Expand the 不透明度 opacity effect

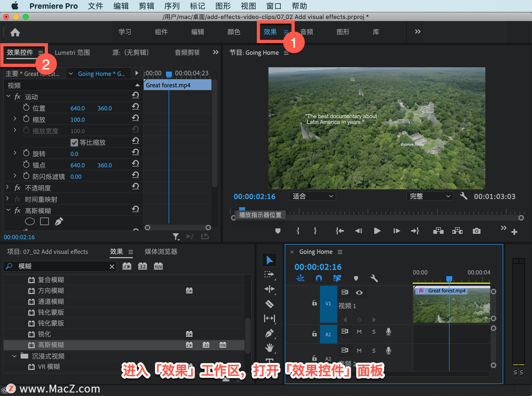coord(7,188)
